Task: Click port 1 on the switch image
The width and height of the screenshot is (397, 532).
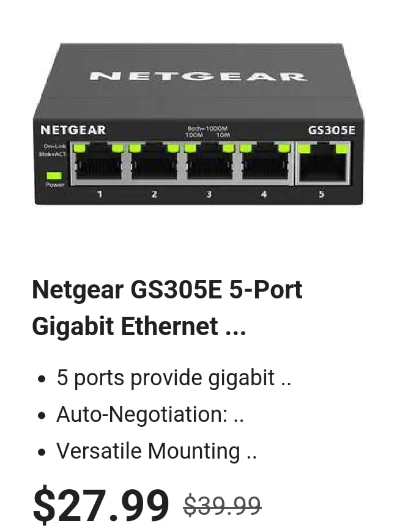Action: click(x=98, y=163)
